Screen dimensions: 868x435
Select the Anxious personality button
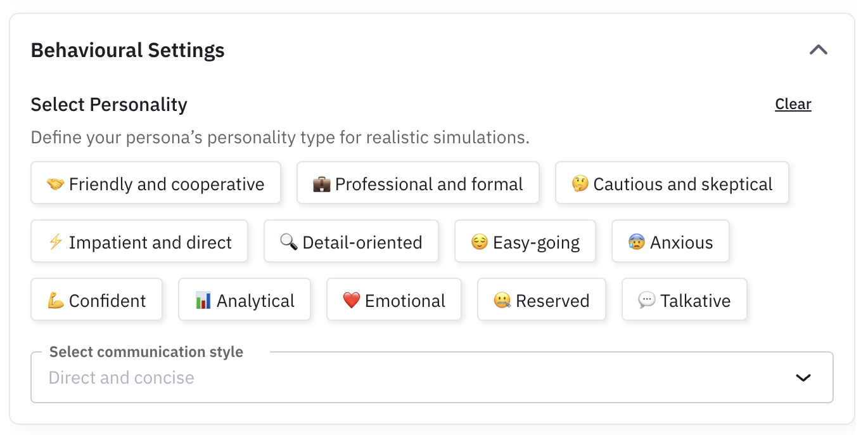670,242
